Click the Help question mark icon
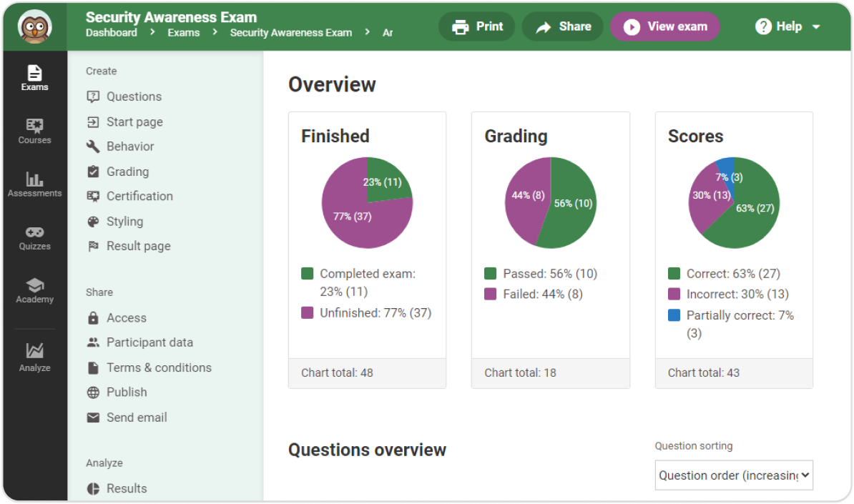Screen dimensions: 854x504 [764, 26]
